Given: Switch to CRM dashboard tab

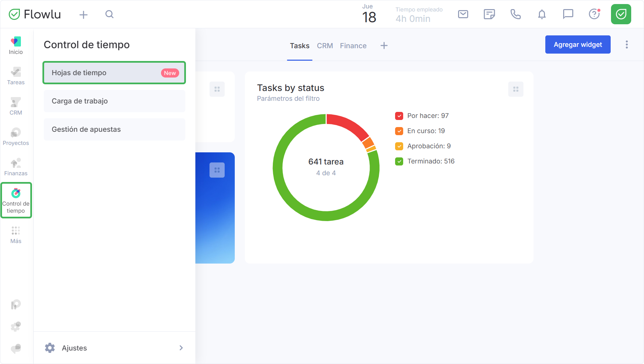Looking at the screenshot, I should tap(325, 46).
